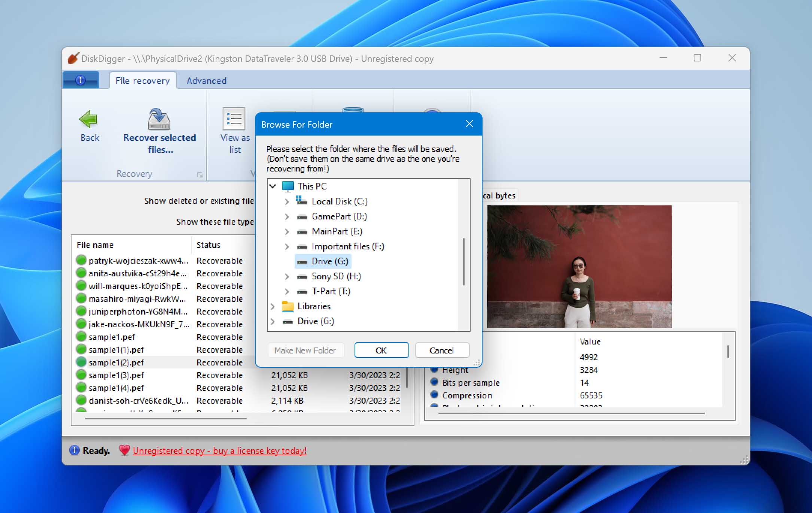812x513 pixels.
Task: Click value 65535 in properties
Action: [591, 395]
